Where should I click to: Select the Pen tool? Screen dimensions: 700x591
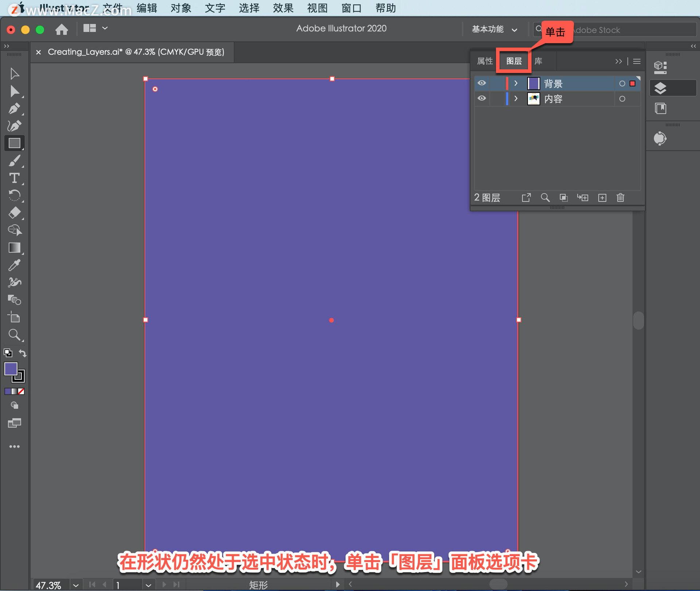coord(14,109)
